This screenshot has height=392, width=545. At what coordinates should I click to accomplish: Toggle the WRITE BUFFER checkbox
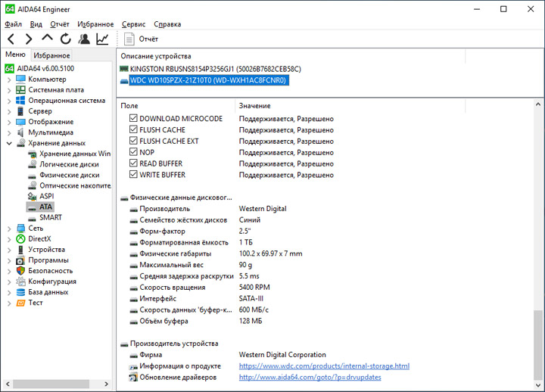[133, 174]
